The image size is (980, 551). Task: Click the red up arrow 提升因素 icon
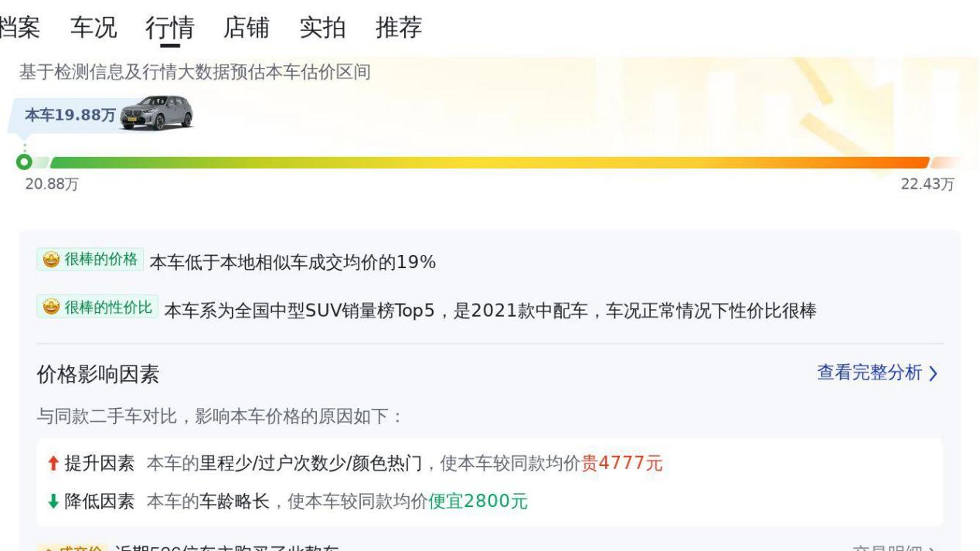pos(53,464)
